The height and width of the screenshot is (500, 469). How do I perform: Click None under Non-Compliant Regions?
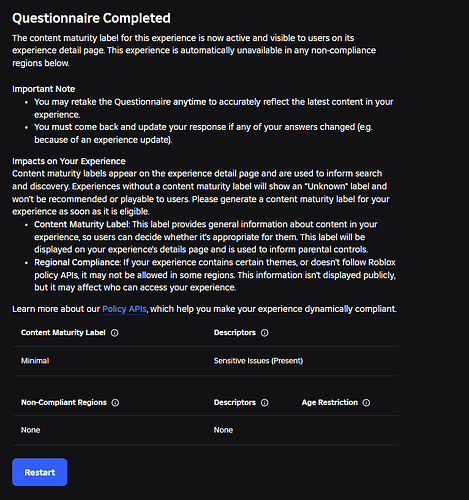pos(30,430)
